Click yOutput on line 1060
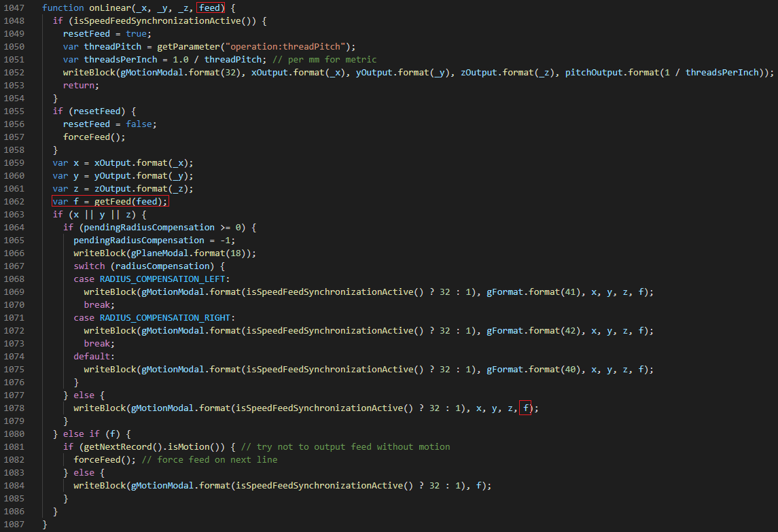This screenshot has height=532, width=778. pos(113,176)
